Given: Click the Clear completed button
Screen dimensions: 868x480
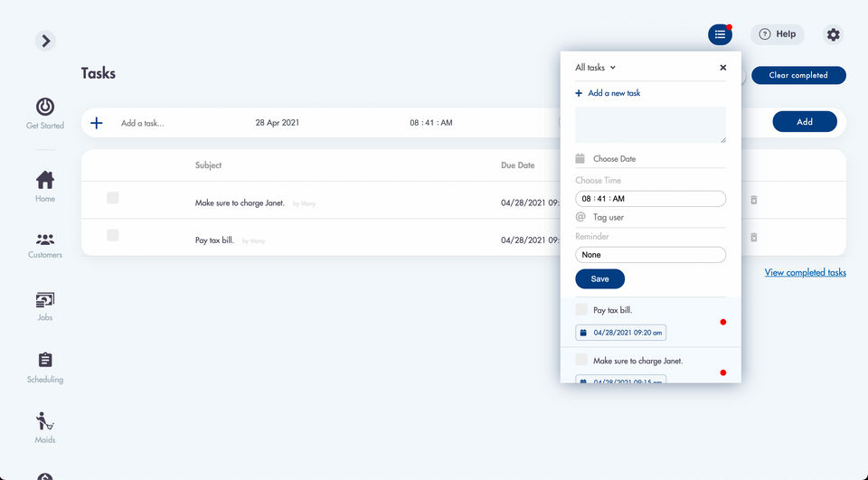Looking at the screenshot, I should (798, 75).
